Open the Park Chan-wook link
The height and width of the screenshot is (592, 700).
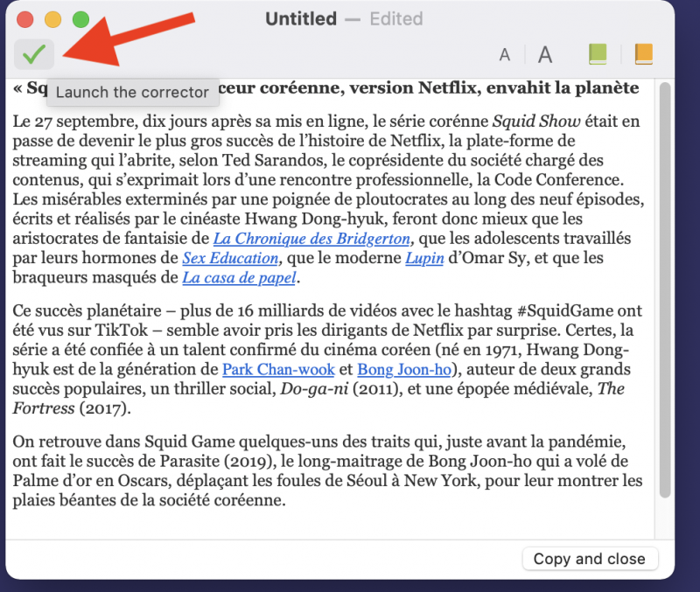(278, 369)
